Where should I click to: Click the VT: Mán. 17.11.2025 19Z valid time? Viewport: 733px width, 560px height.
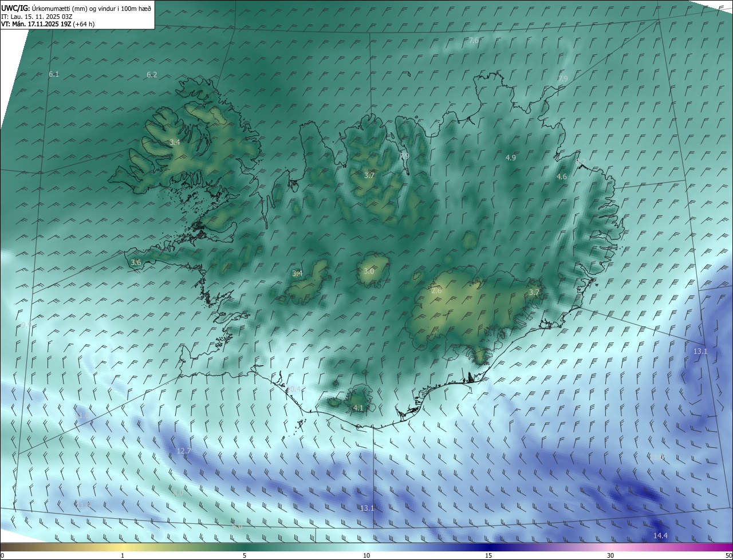point(48,24)
